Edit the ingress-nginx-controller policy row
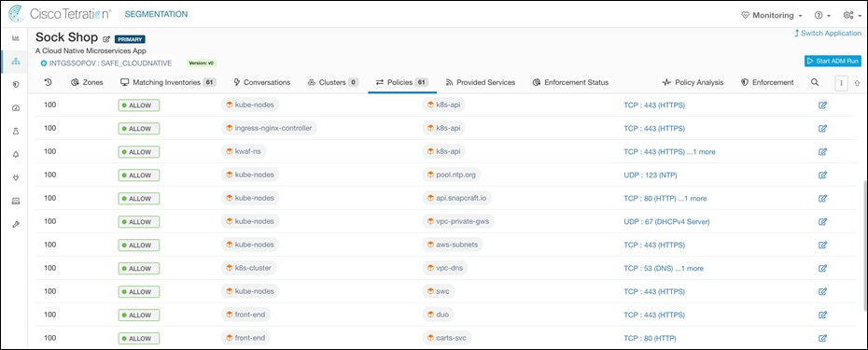The image size is (868, 350). 822,129
